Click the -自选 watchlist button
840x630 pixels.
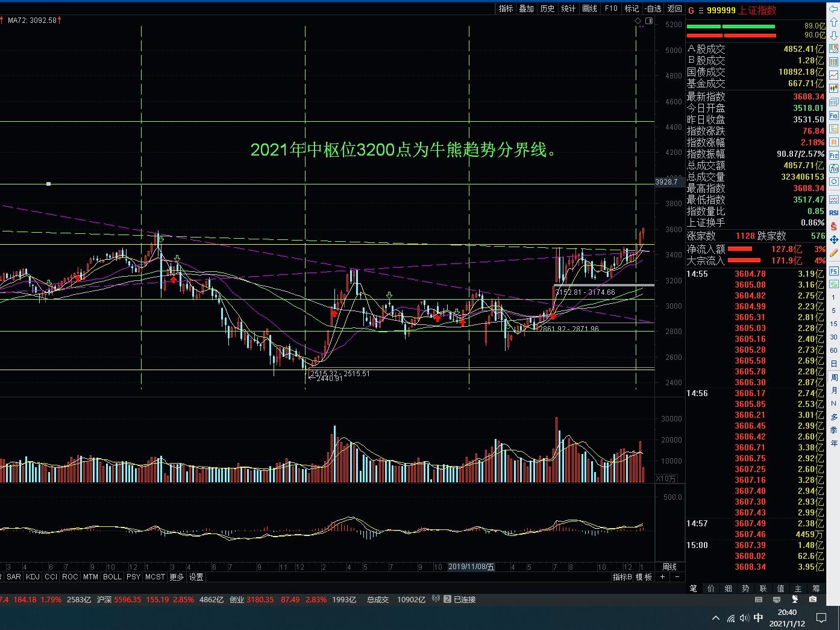click(x=653, y=8)
